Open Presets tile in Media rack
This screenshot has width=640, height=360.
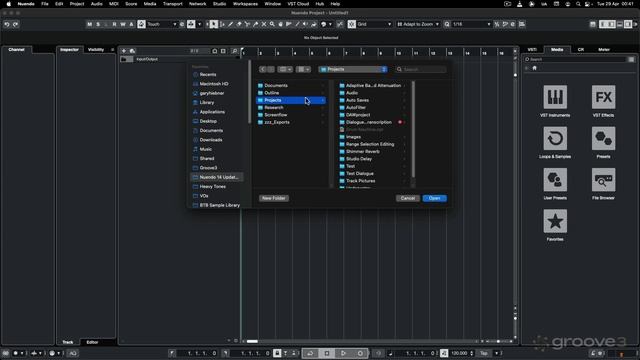pyautogui.click(x=603, y=138)
